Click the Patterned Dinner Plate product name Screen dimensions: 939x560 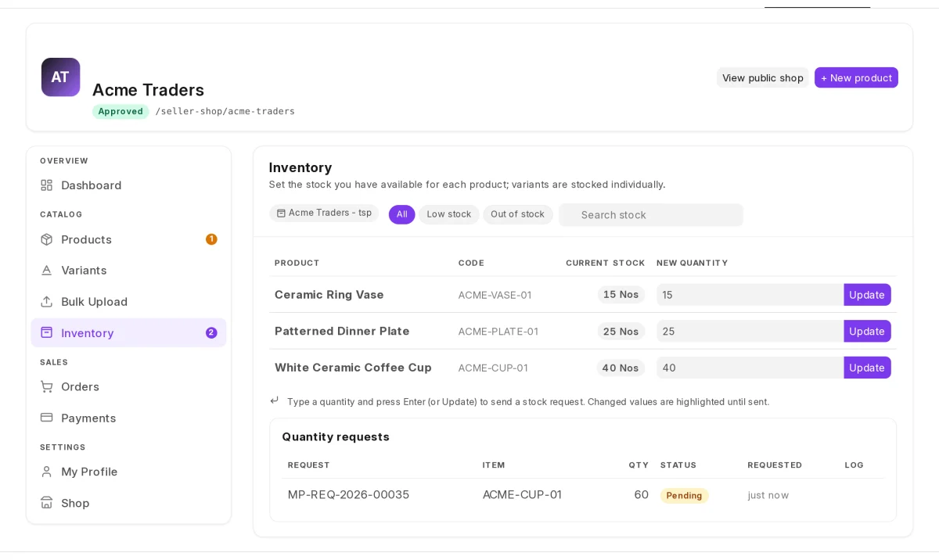342,331
